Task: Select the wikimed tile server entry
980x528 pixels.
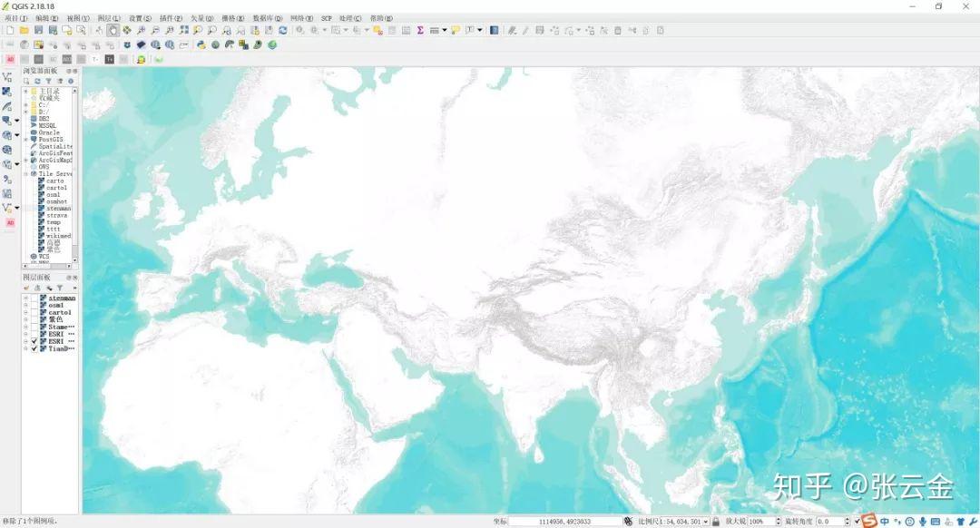Action: (x=59, y=236)
